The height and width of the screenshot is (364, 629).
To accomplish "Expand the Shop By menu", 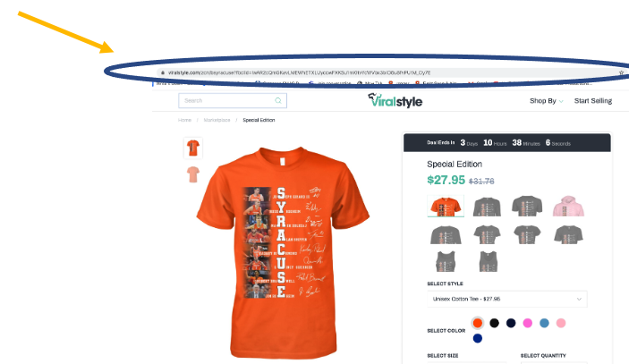I will (547, 101).
